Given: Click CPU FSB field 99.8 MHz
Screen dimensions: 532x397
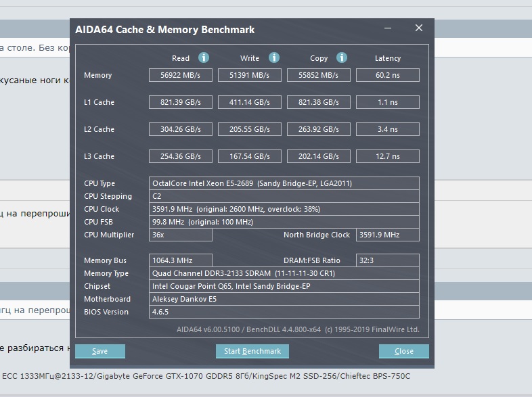Looking at the screenshot, I should (284, 222).
